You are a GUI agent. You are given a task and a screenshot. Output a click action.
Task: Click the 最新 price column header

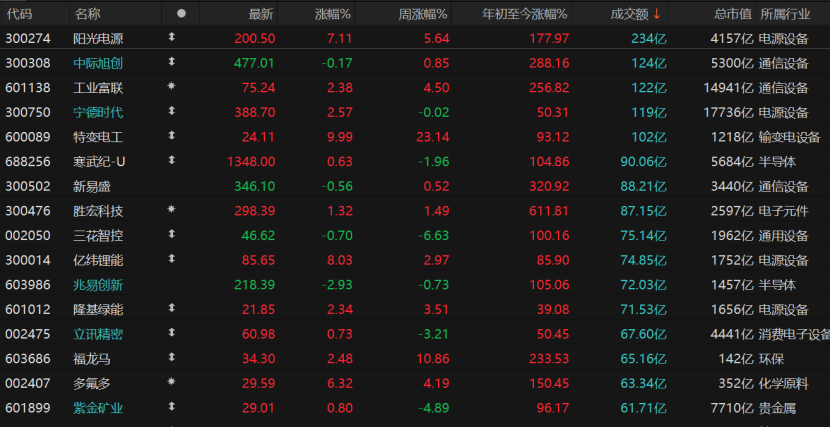coord(260,14)
